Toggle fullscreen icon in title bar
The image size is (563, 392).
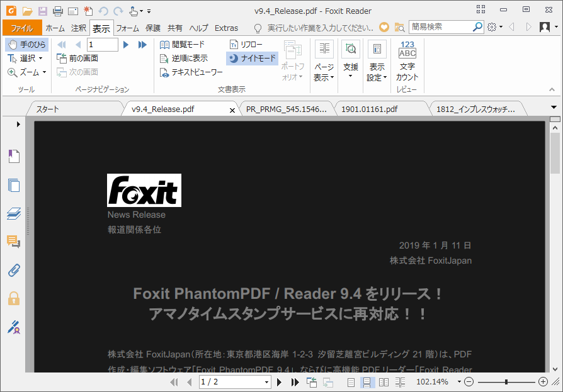click(x=481, y=9)
